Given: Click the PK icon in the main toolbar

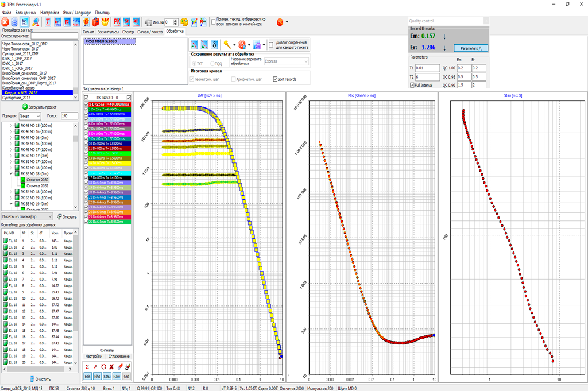Looking at the screenshot, I should pos(117,22).
